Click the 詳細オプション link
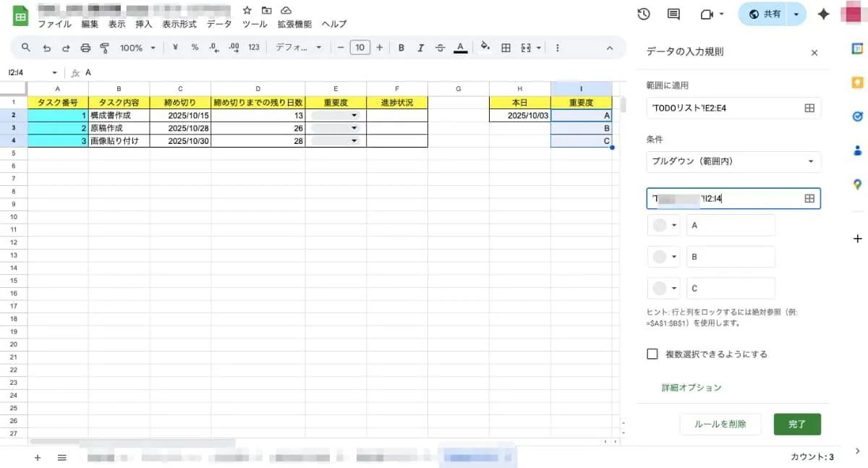868x468 pixels. pos(690,388)
